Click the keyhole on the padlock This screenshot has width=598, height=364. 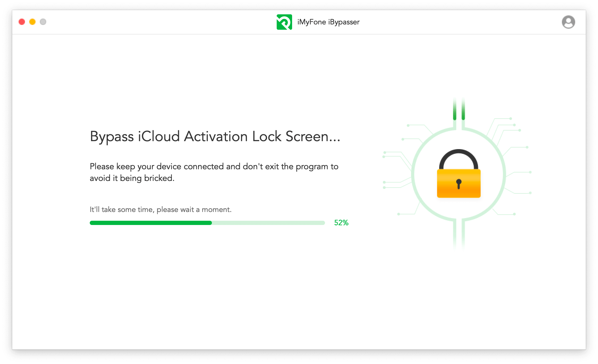(459, 183)
